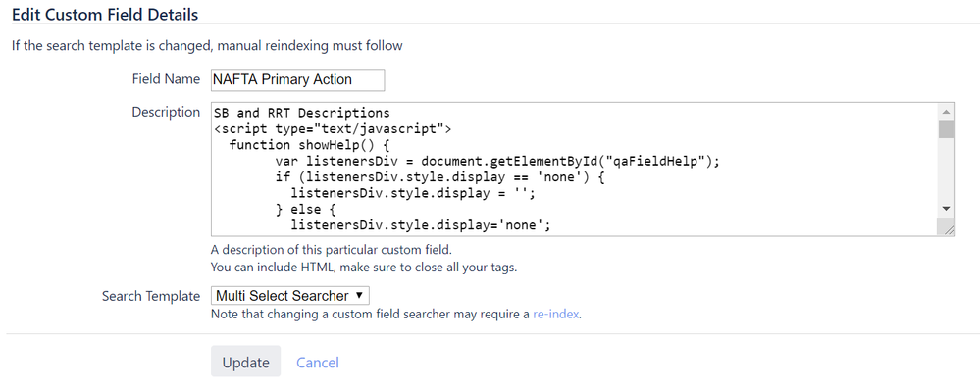Click the 'function showHelp()' line
Viewport: 980px width, 390px height.
point(309,145)
